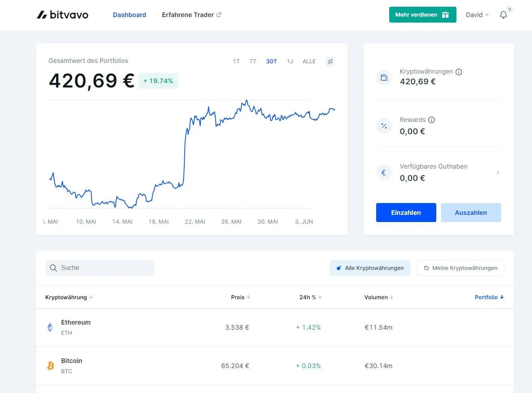This screenshot has height=393, width=532.
Task: Click the chart comparison icon next to ALLE
Action: [x=330, y=61]
